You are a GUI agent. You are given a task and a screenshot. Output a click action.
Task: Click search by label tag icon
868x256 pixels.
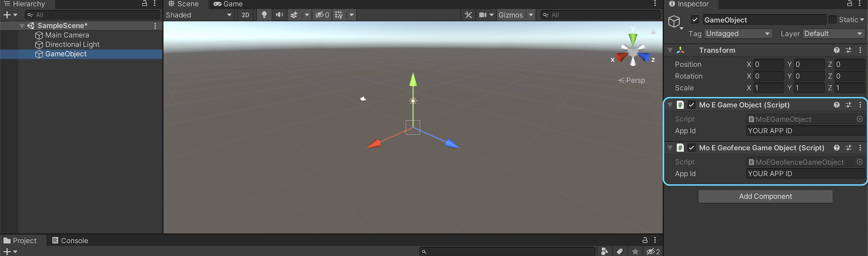click(x=620, y=251)
